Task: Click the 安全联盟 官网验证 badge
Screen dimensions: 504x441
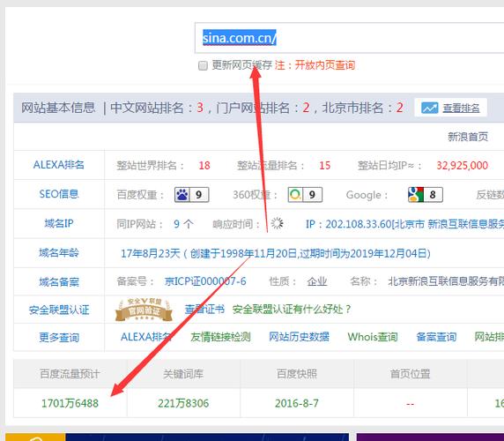Action: 144,310
